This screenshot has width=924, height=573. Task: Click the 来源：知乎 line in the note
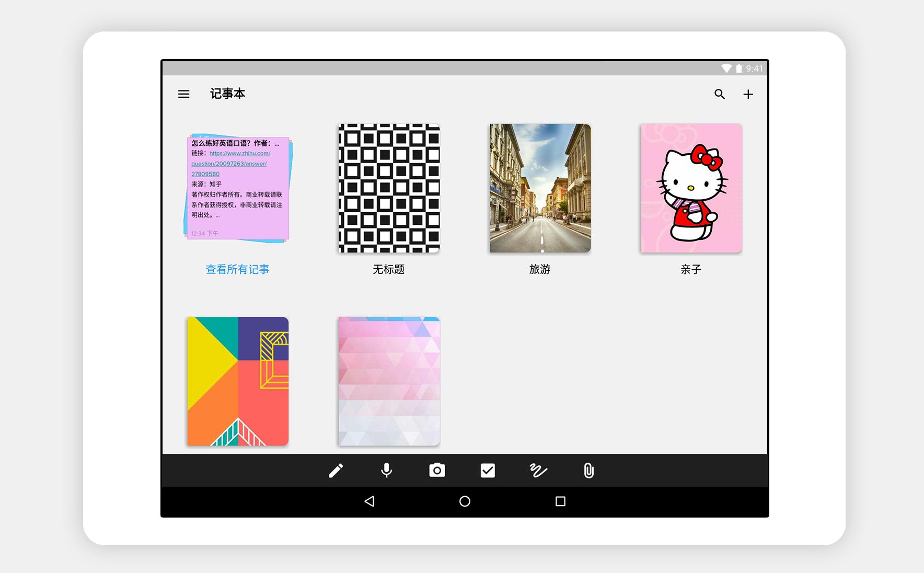[206, 184]
